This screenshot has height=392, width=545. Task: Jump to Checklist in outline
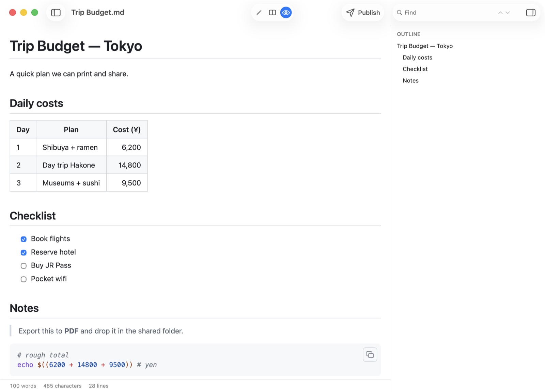(x=415, y=69)
